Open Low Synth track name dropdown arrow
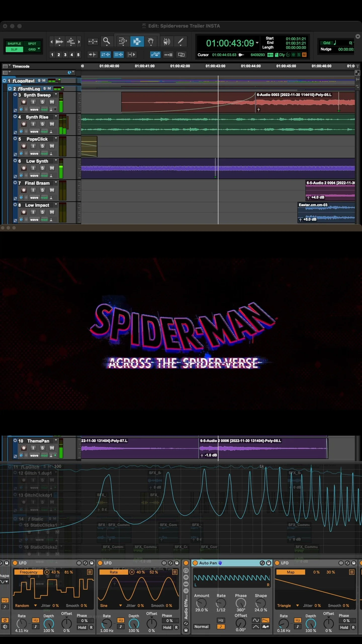362x644 pixels. (56, 160)
